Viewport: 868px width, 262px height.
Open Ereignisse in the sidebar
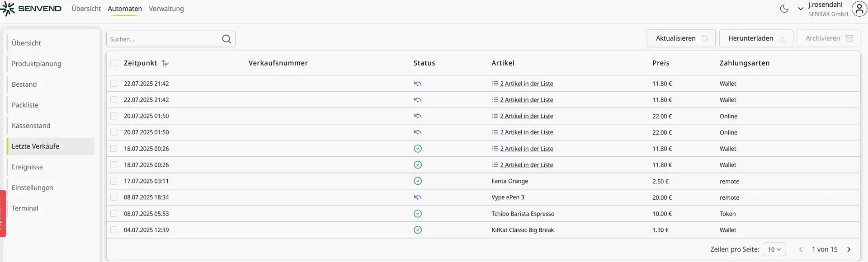(51, 167)
